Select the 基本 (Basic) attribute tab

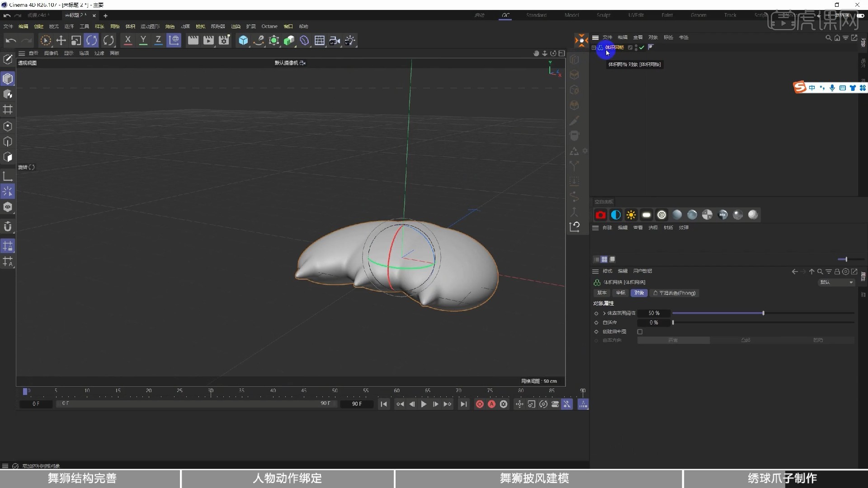[x=602, y=293]
